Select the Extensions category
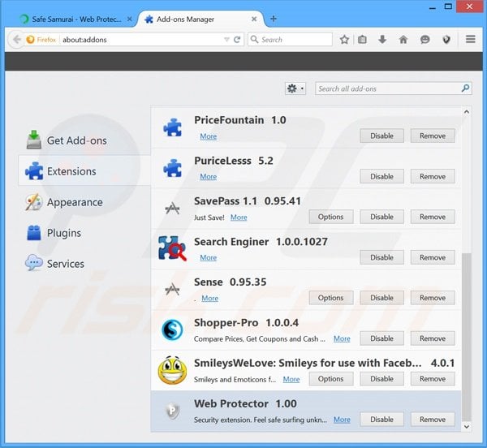The image size is (487, 448). pyautogui.click(x=84, y=170)
